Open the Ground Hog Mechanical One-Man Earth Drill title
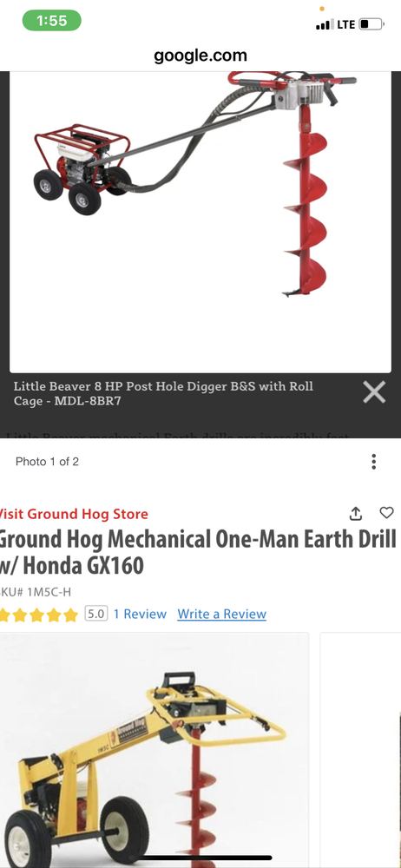 (x=198, y=552)
